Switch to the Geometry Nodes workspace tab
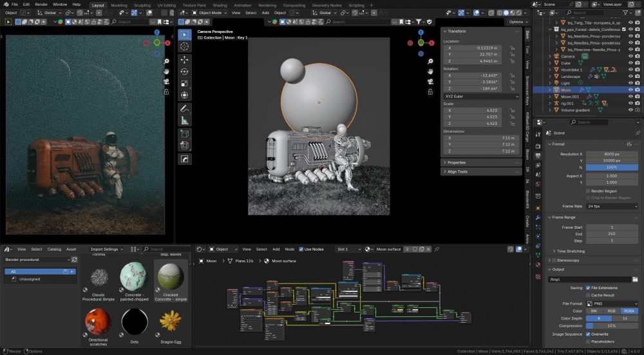Viewport: 644px width, 355px height. point(327,5)
